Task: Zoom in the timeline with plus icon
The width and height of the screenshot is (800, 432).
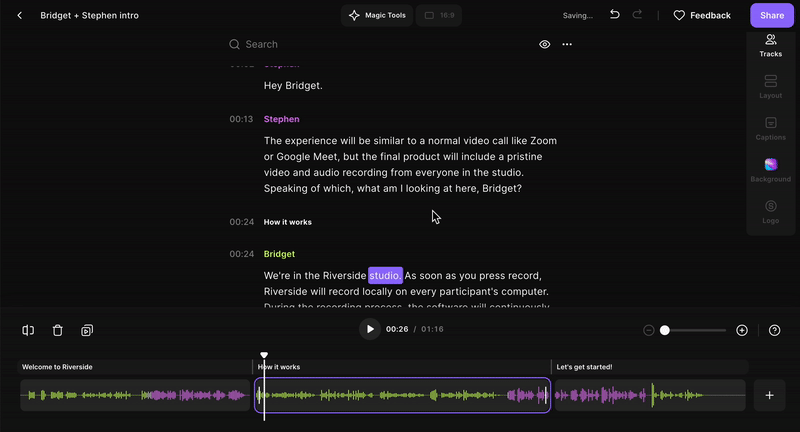Action: click(x=742, y=331)
